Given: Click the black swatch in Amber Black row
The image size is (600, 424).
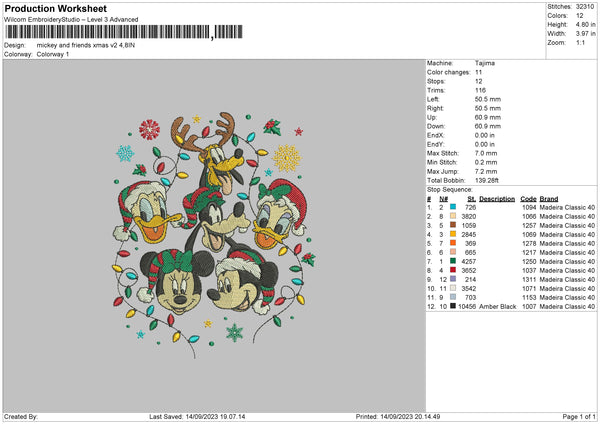Looking at the screenshot, I should tap(453, 306).
